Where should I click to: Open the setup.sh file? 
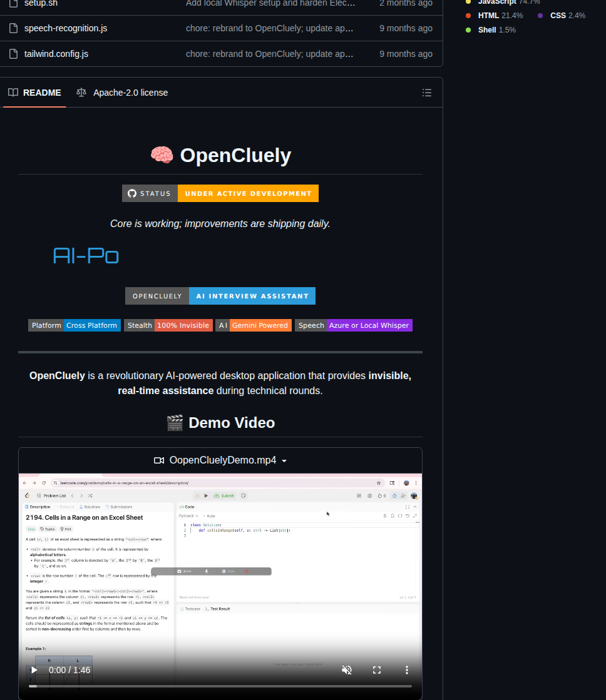(x=41, y=3)
